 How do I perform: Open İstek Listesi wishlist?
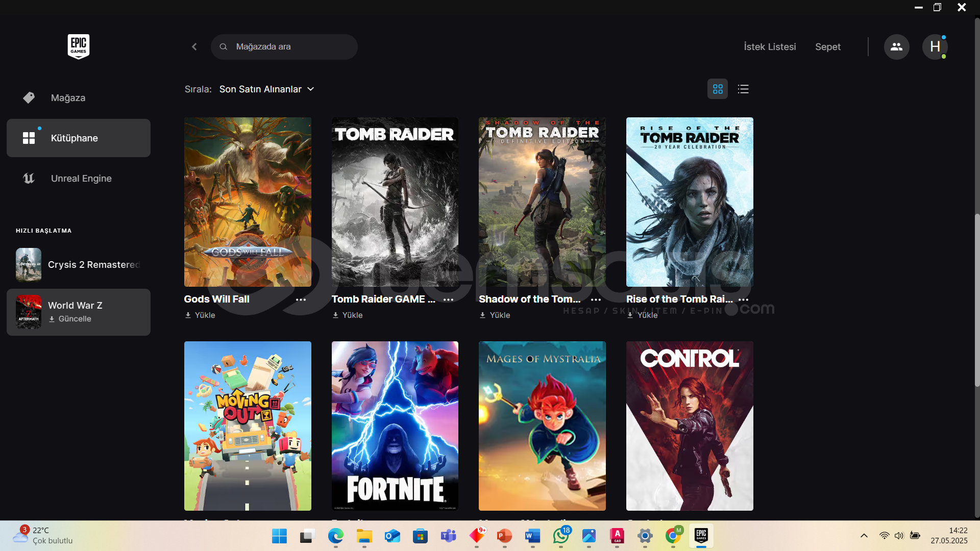pos(770,47)
